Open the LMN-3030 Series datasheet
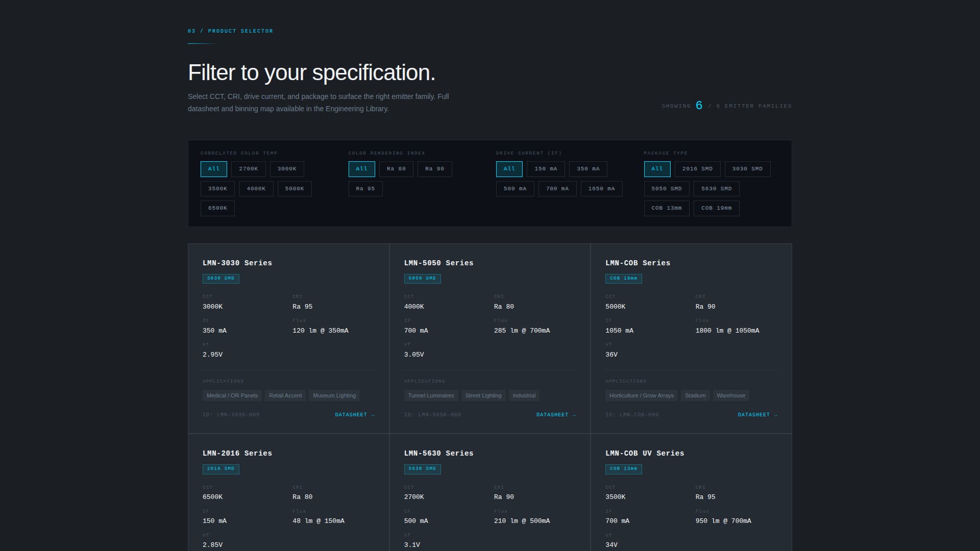Screen dimensions: 980x551 coord(354,414)
